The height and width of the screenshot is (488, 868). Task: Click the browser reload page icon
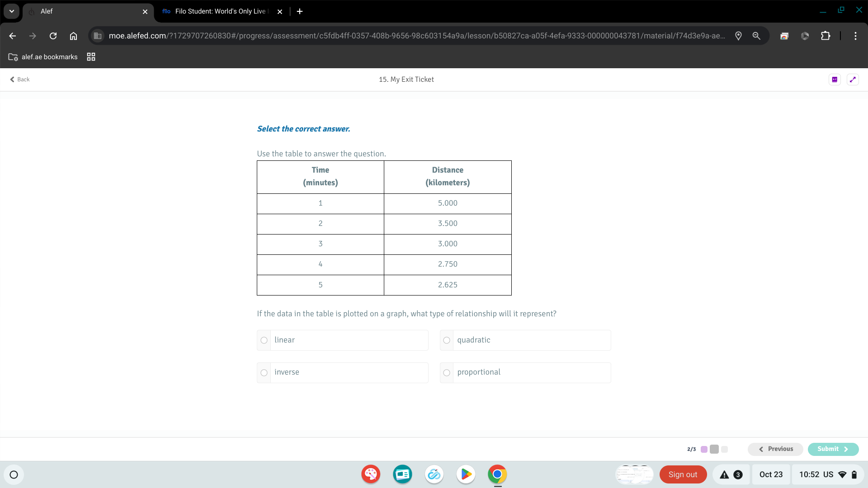coord(53,36)
